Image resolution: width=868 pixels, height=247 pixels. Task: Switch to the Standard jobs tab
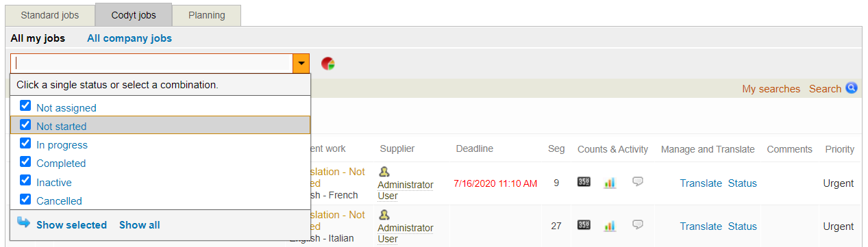tap(50, 15)
